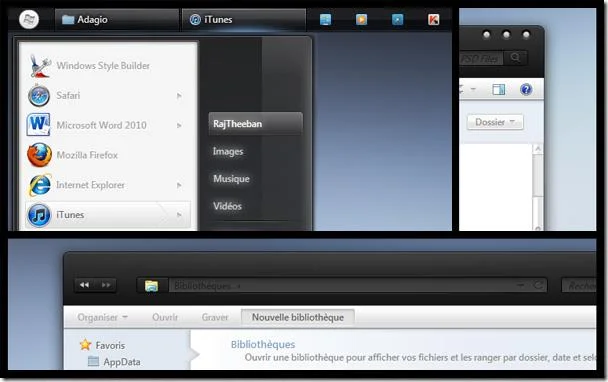Go back with the Explorer back arrow
Image resolution: width=608 pixels, height=382 pixels.
coord(85,285)
